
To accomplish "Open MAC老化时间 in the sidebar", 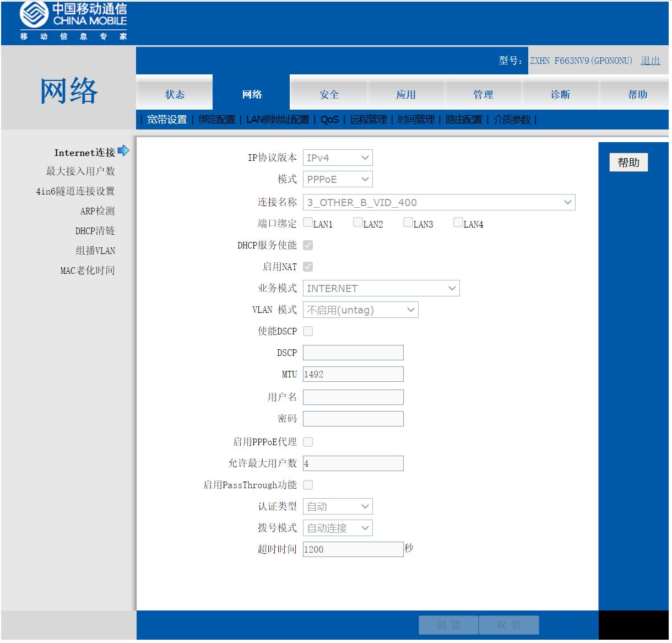I will point(88,271).
